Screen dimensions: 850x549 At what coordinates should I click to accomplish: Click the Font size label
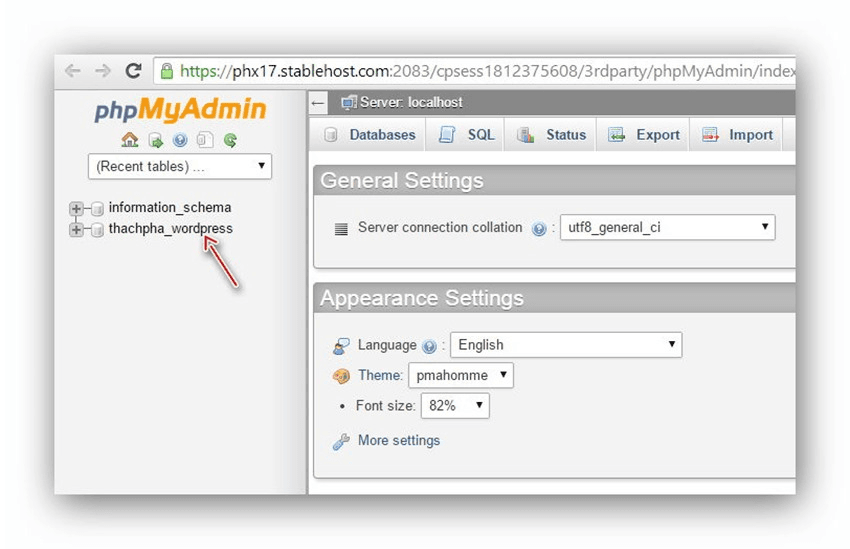pos(385,406)
